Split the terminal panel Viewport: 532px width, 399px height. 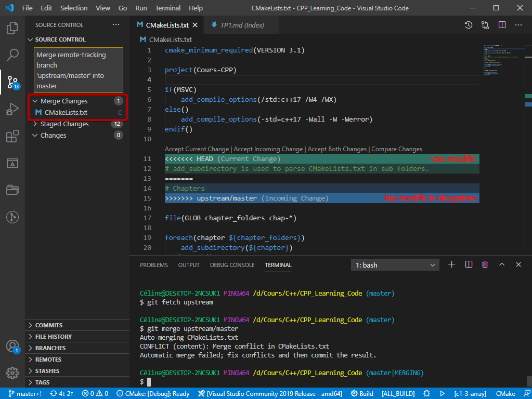pyautogui.click(x=469, y=264)
